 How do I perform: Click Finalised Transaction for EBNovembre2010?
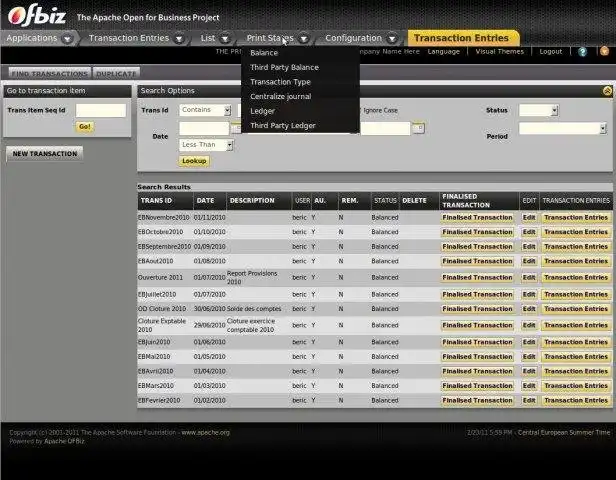tap(477, 217)
